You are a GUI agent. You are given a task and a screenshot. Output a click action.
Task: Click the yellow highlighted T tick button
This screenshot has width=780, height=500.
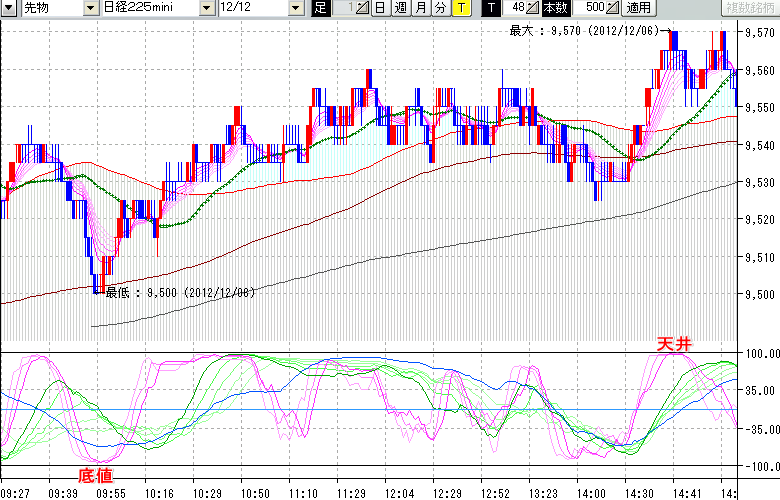pyautogui.click(x=460, y=8)
